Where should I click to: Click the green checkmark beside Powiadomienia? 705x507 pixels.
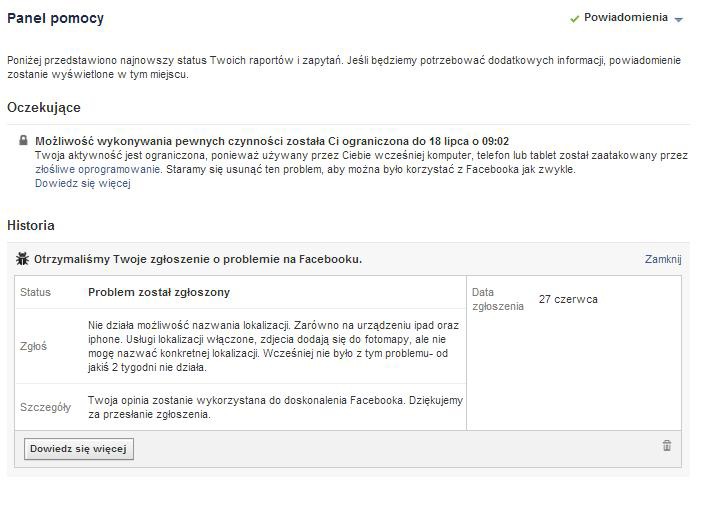click(x=575, y=18)
